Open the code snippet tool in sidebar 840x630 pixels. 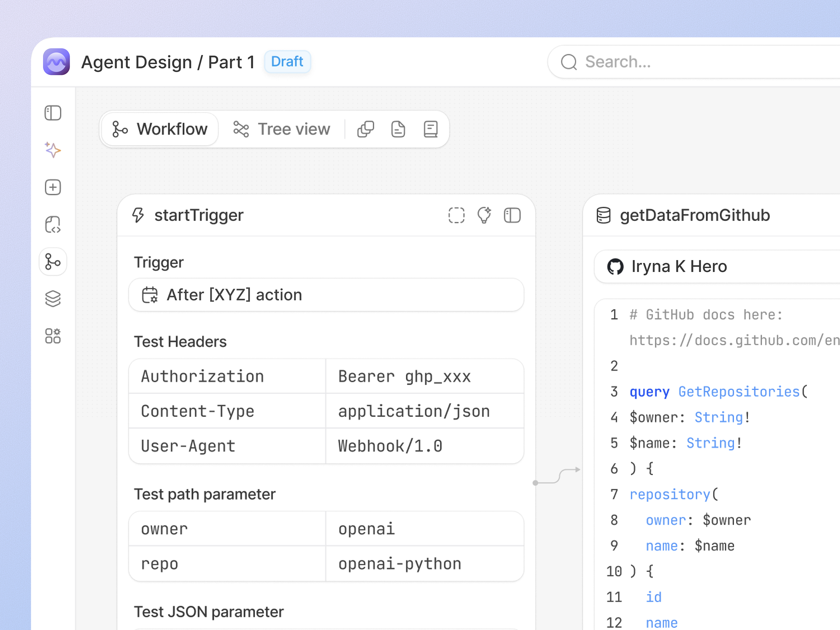53,224
